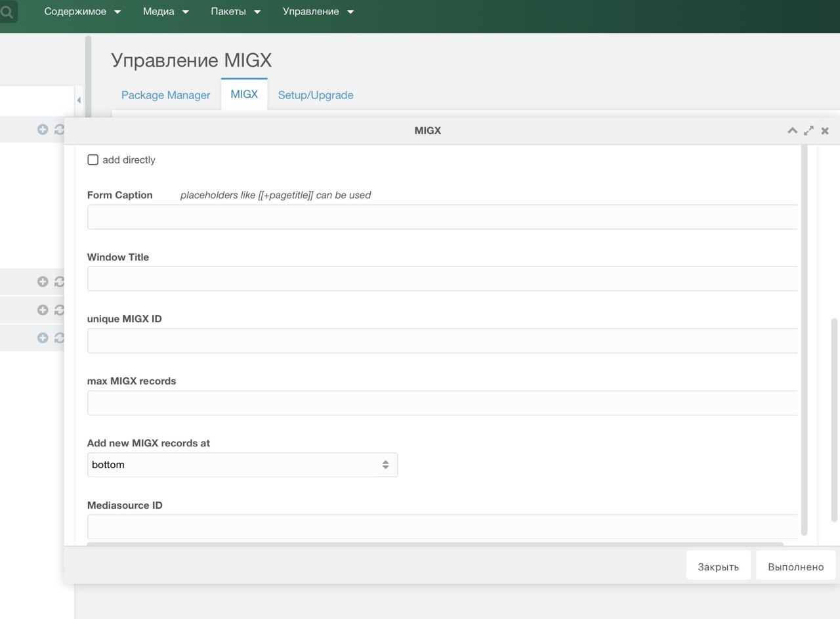Click the search magnifier icon
Viewport: 840px width, 619px height.
point(7,12)
